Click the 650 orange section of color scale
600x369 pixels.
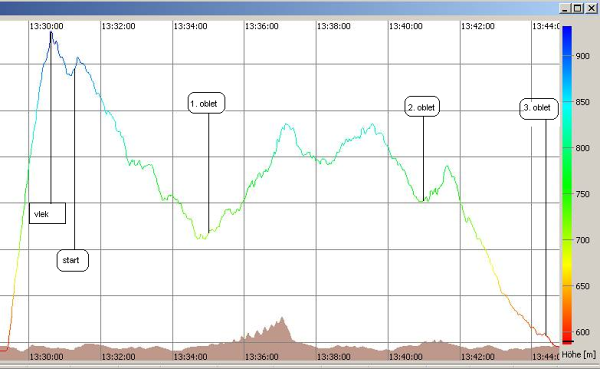coord(567,286)
